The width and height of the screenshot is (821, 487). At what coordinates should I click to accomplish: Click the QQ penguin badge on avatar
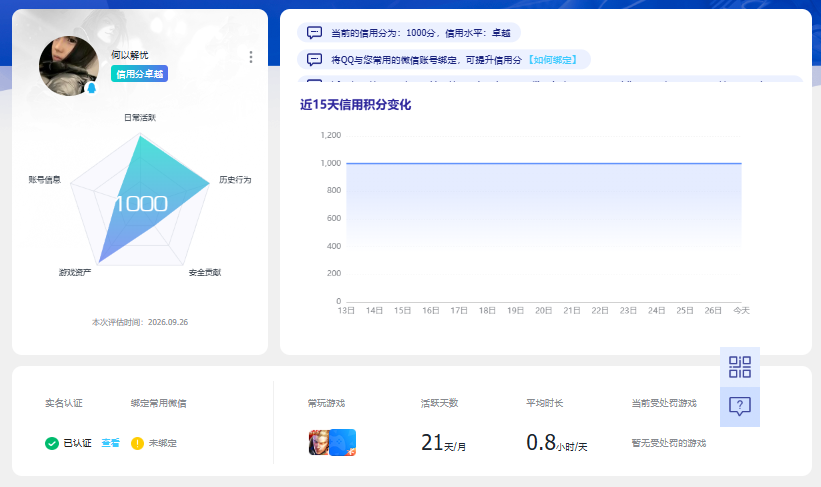92,88
